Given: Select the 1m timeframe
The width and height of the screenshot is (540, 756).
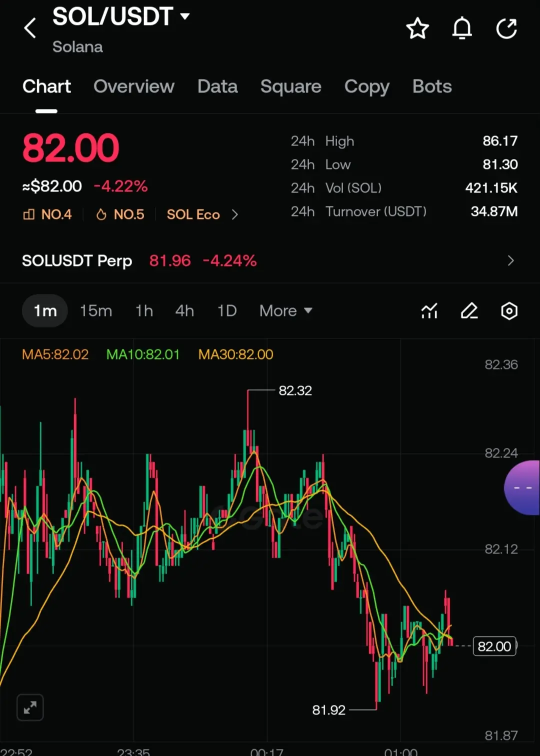Looking at the screenshot, I should pyautogui.click(x=45, y=311).
